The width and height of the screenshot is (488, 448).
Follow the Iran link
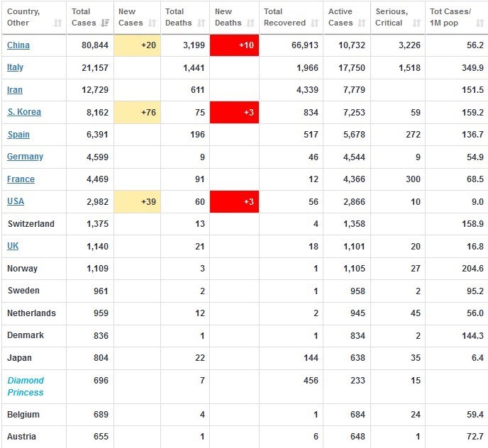[x=15, y=90]
